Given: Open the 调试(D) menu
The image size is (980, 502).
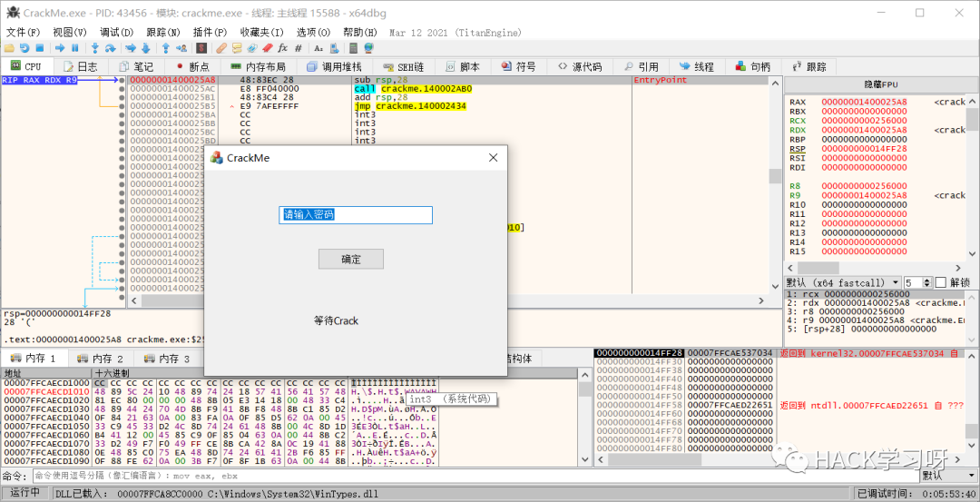Looking at the screenshot, I should click(x=116, y=32).
